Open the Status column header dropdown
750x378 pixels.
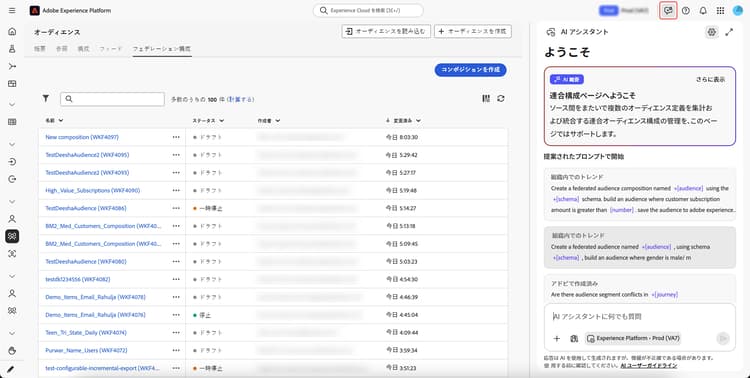point(221,121)
